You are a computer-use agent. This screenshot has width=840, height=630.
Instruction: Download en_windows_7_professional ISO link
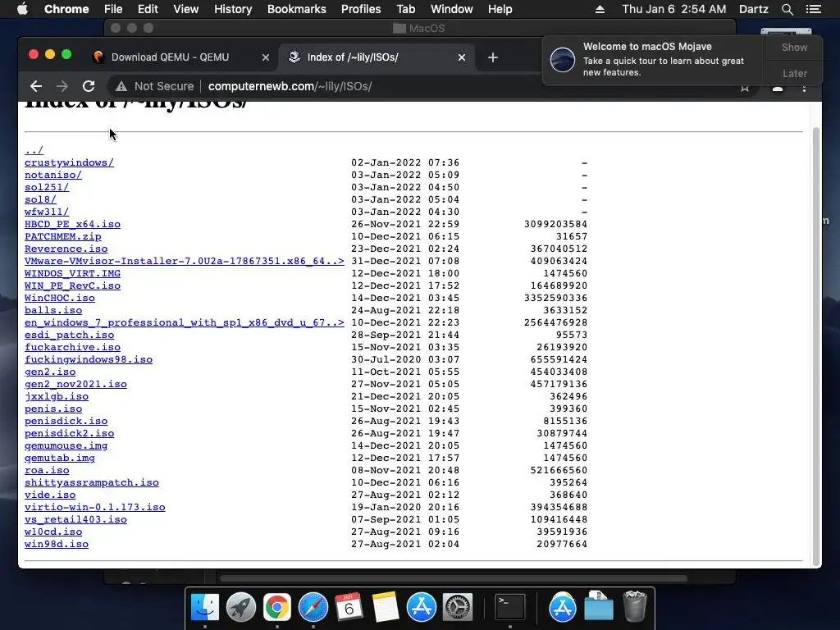click(185, 322)
